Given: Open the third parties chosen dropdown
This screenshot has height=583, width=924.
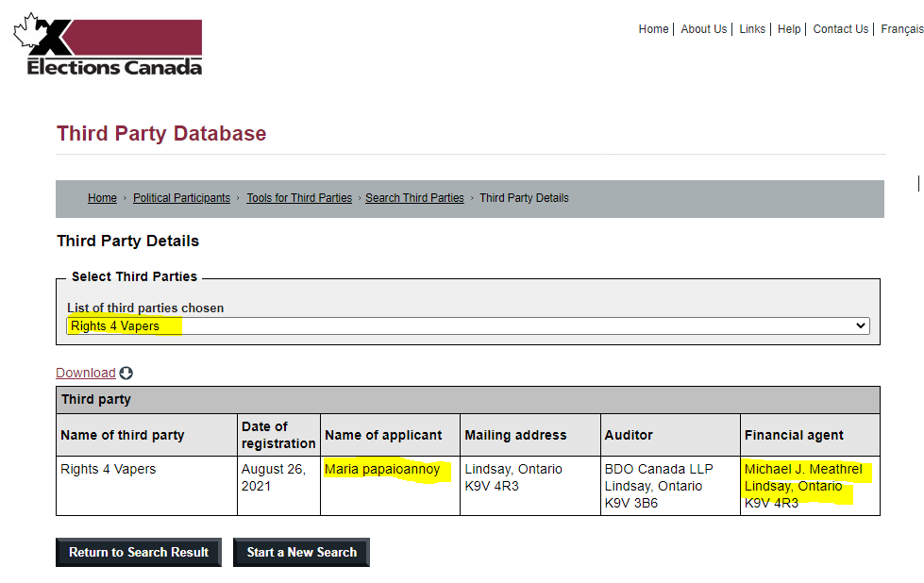Looking at the screenshot, I should (468, 325).
